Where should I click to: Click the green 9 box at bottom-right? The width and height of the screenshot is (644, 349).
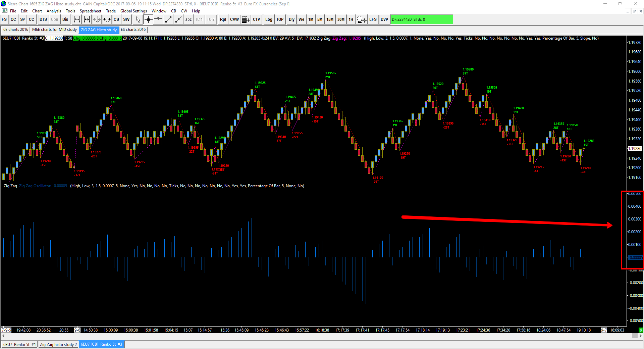pos(641,330)
